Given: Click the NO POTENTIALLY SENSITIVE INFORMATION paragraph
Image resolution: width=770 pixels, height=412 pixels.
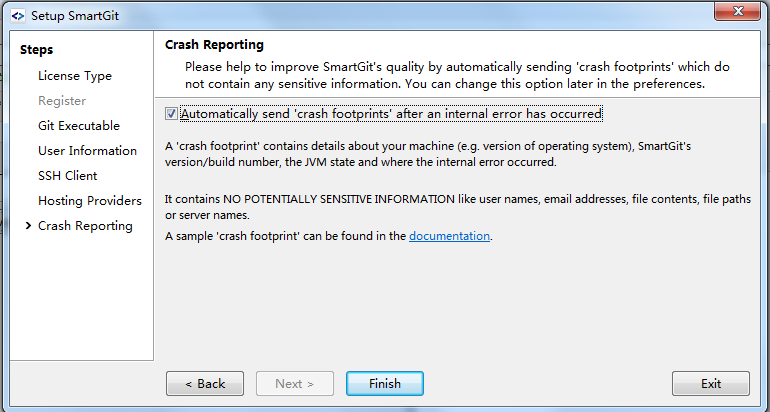Looking at the screenshot, I should 458,207.
